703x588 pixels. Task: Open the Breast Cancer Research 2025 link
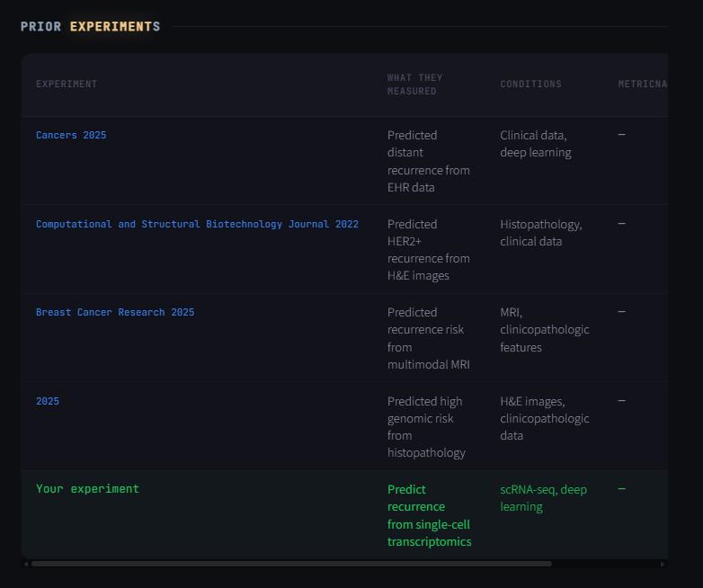coord(115,312)
